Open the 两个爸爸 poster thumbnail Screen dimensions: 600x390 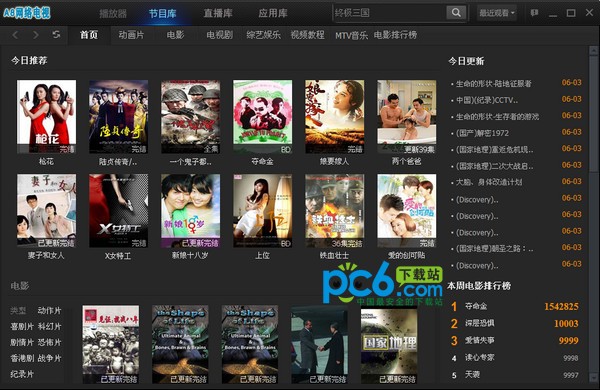click(x=406, y=117)
